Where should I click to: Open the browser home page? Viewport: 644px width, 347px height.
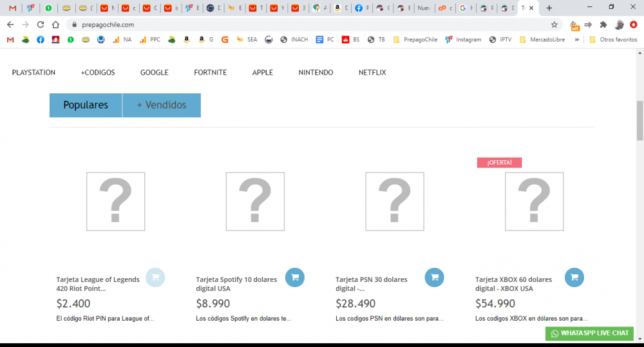coord(55,24)
